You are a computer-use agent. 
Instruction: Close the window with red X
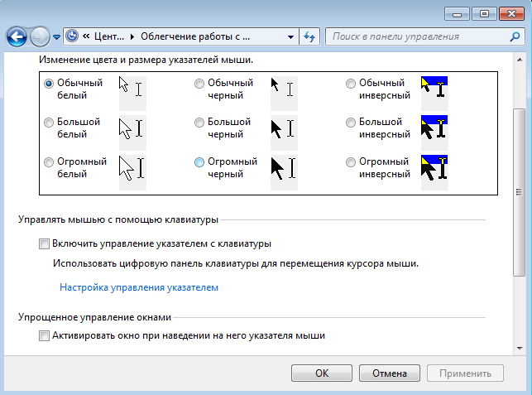(511, 14)
